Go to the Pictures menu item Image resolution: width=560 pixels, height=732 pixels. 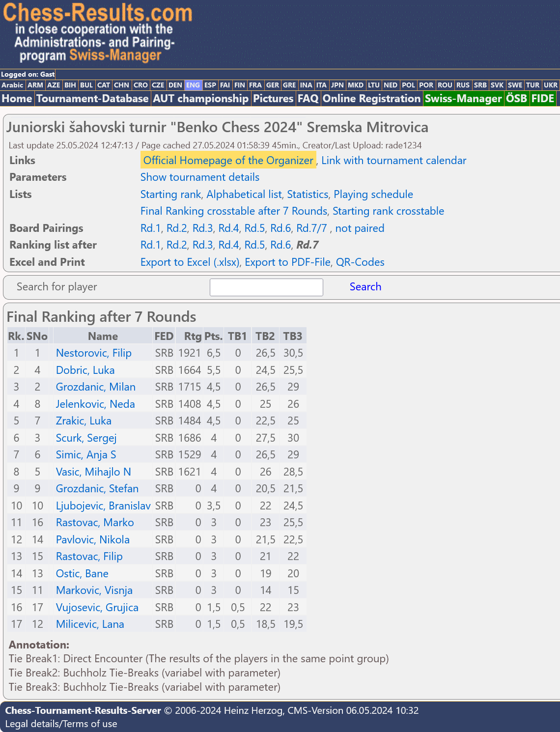[273, 99]
